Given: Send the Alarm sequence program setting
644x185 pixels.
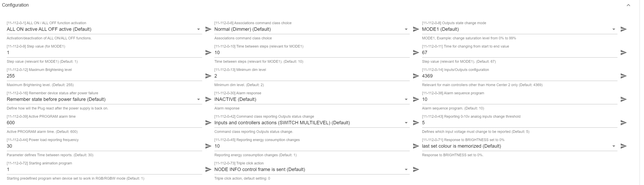Looking at the screenshot, I should 623,99.
